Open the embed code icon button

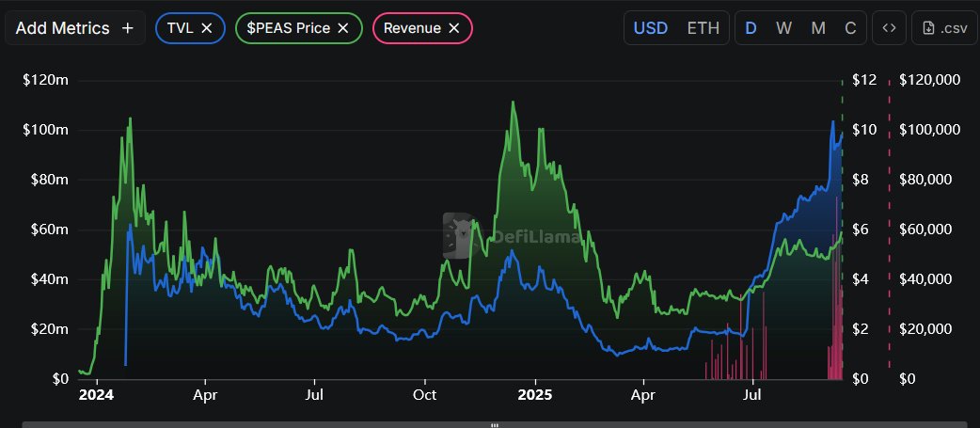click(889, 28)
